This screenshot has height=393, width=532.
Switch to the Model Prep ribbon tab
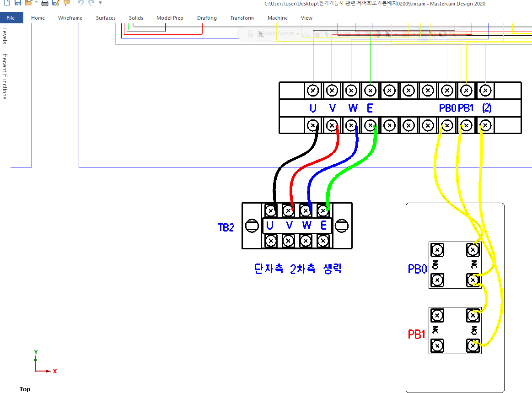[x=170, y=18]
